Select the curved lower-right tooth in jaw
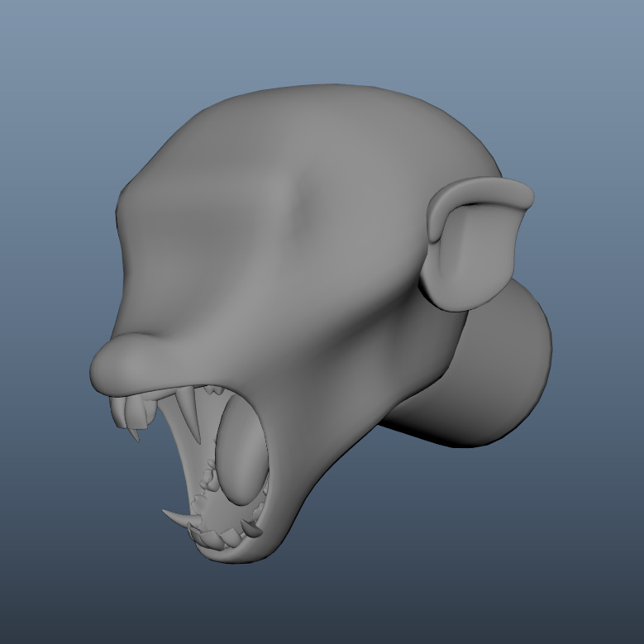The image size is (644, 644). (251, 526)
